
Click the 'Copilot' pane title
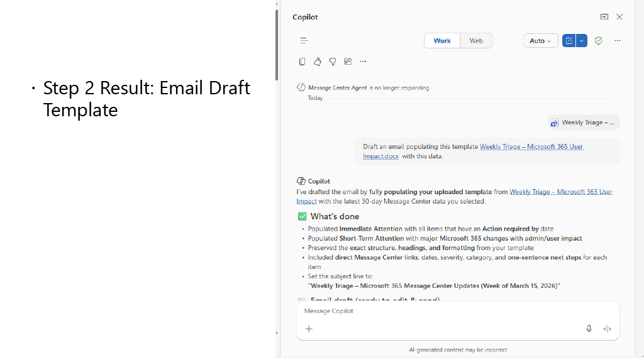pos(305,17)
